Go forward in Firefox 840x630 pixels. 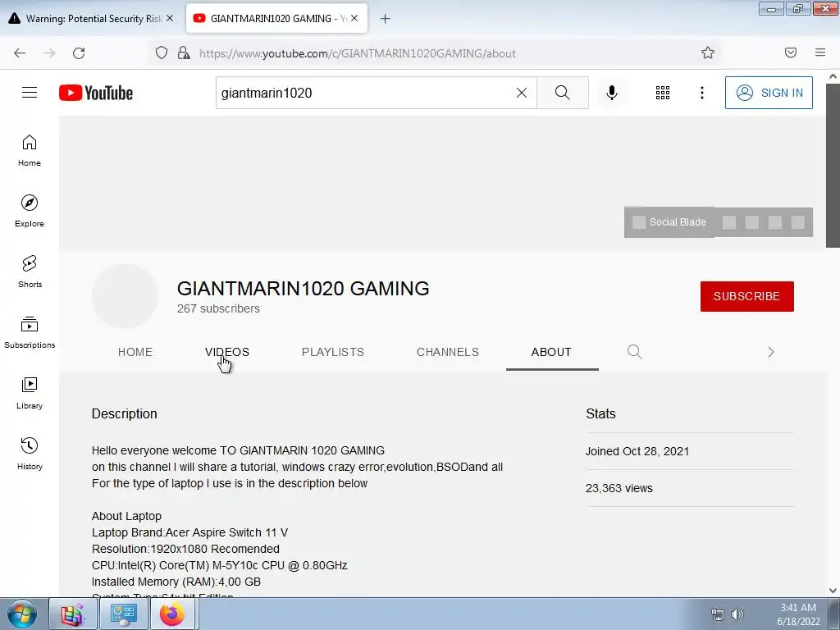click(x=49, y=53)
